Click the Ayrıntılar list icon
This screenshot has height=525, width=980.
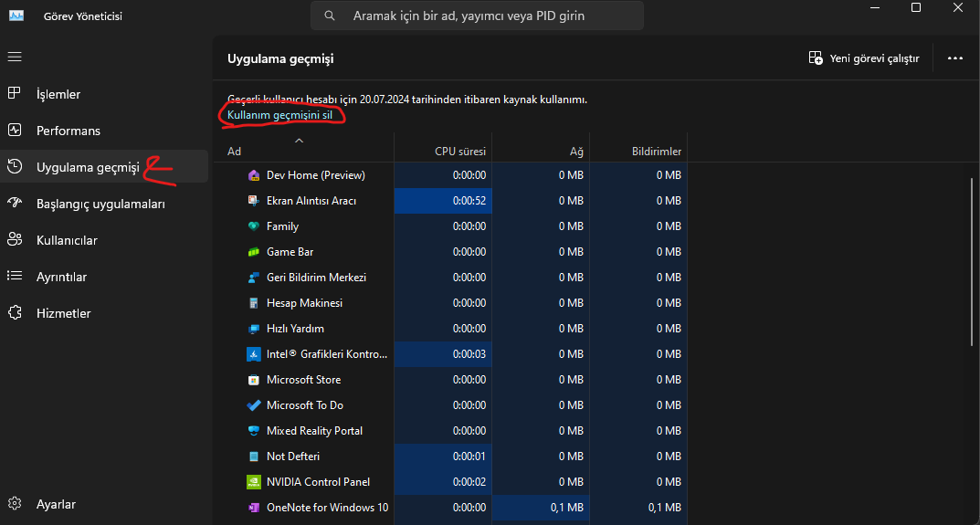(x=15, y=276)
